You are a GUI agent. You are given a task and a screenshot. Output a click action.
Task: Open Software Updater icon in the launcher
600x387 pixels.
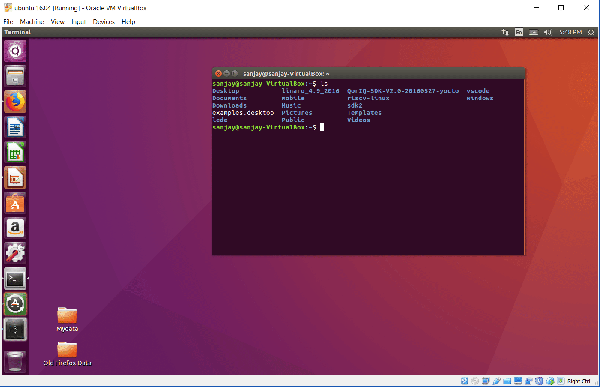(x=15, y=304)
